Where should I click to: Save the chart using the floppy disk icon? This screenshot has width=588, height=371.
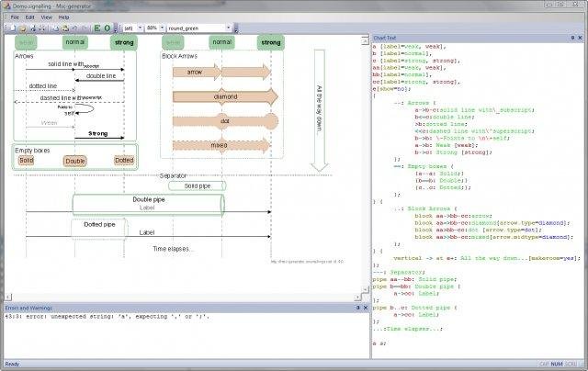tap(32, 28)
